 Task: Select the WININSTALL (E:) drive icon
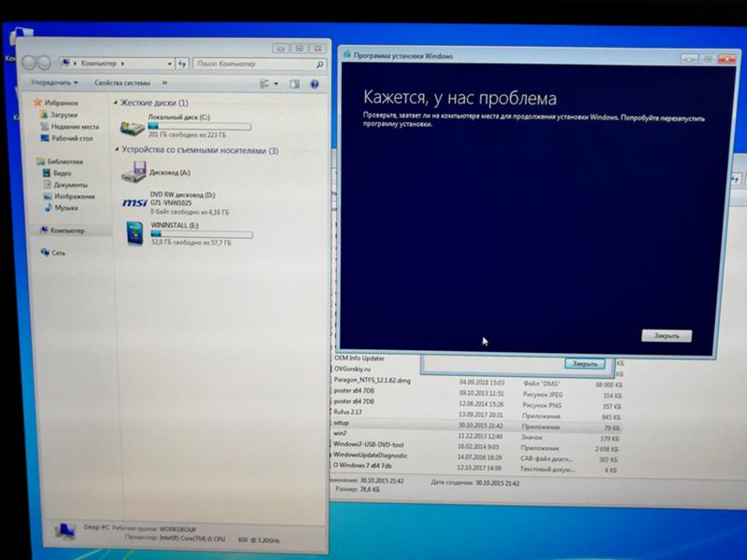pos(134,233)
